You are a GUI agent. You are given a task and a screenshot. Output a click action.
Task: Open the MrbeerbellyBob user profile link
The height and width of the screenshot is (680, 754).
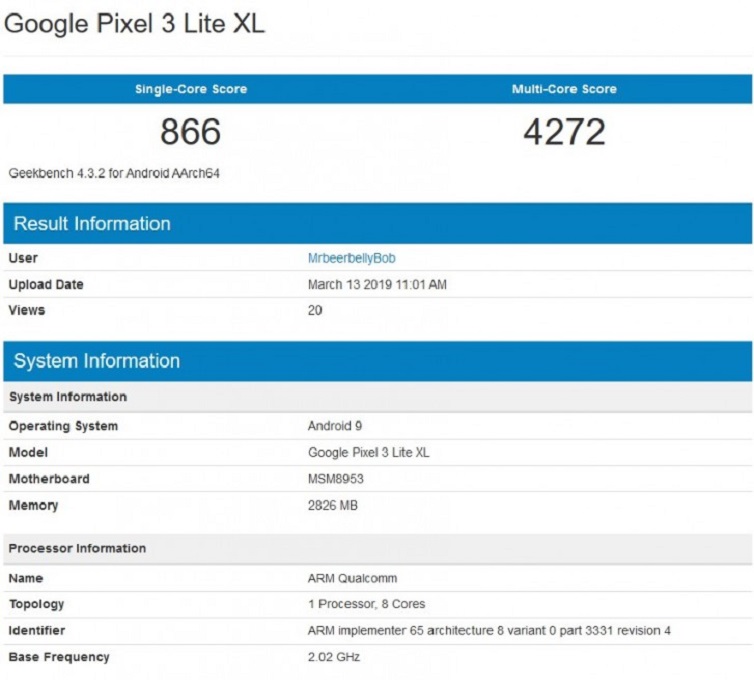(352, 258)
